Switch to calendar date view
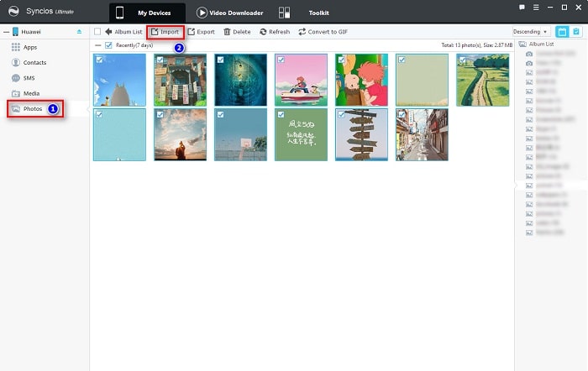This screenshot has height=371, width=588. [562, 32]
